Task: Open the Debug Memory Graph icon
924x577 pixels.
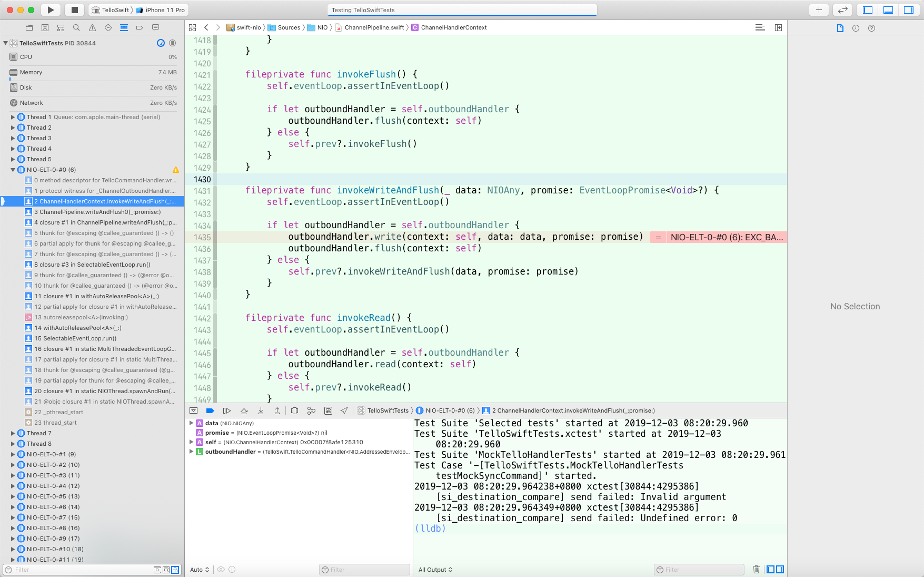Action: click(x=311, y=410)
